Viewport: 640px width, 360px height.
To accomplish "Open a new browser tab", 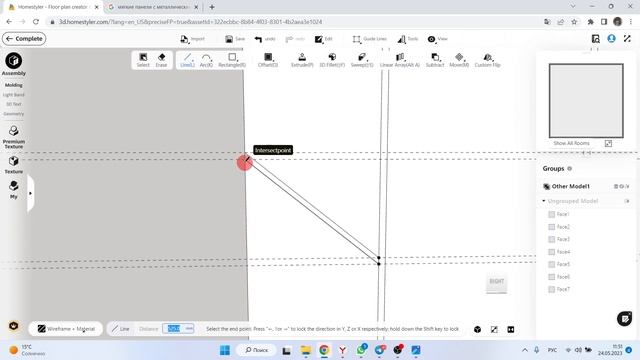I will click(212, 7).
